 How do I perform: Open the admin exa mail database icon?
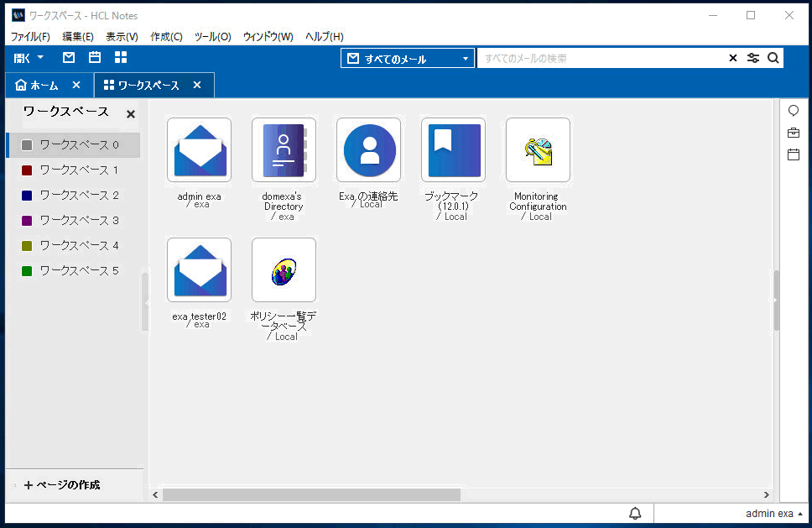(x=199, y=149)
